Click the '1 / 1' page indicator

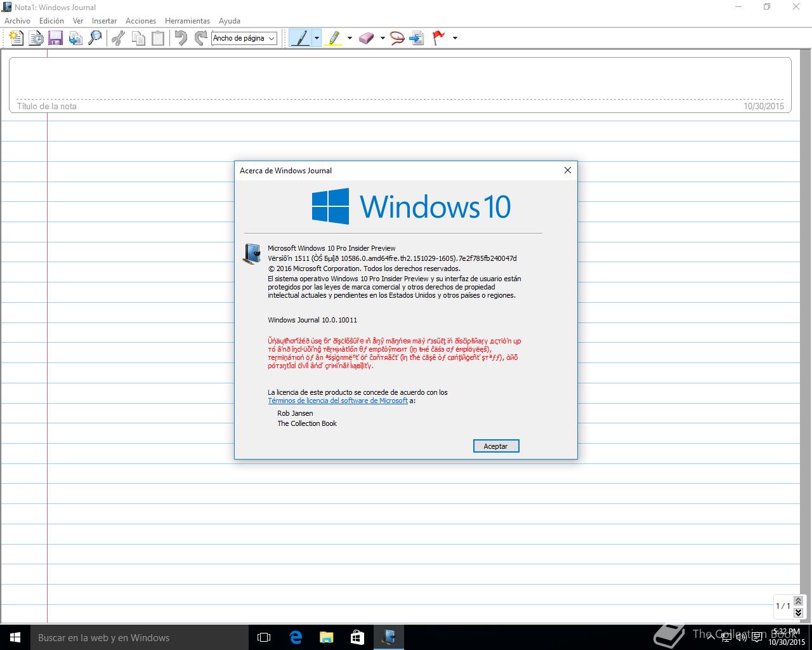coord(783,606)
